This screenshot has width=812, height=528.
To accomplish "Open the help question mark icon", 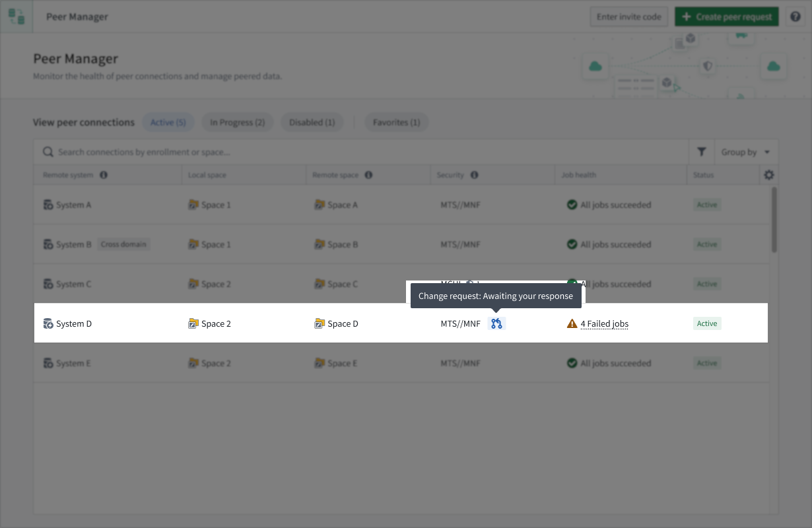I will (x=795, y=16).
